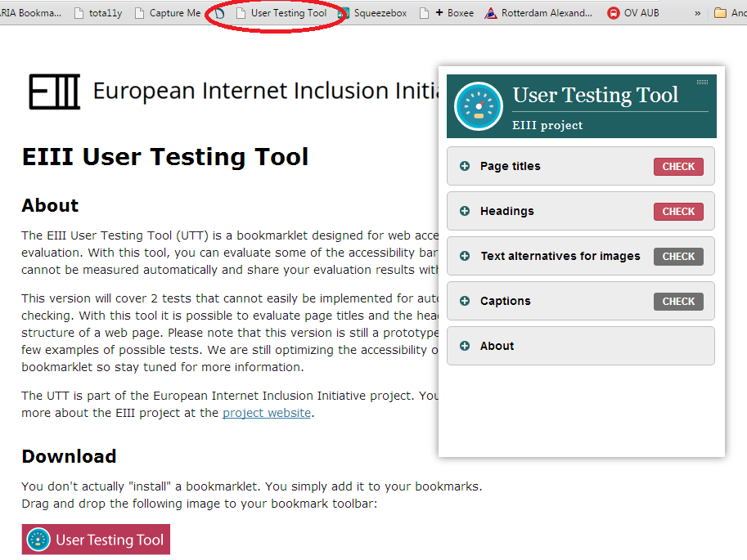The width and height of the screenshot is (747, 560).
Task: Click the Boxee bookmark page icon
Action: point(424,13)
